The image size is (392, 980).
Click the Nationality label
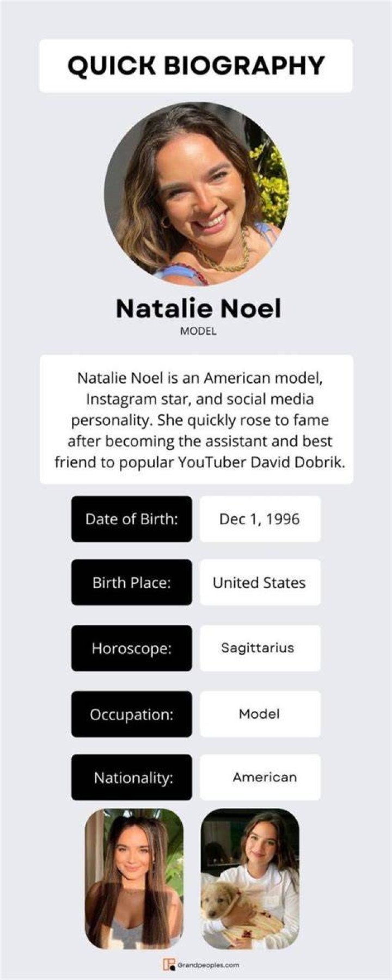[132, 777]
